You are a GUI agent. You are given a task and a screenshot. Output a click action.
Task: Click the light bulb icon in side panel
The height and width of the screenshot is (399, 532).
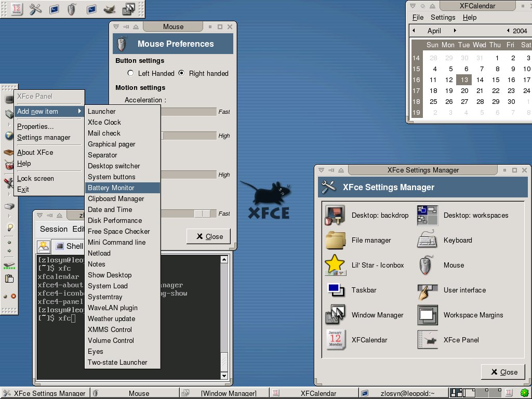click(x=10, y=228)
